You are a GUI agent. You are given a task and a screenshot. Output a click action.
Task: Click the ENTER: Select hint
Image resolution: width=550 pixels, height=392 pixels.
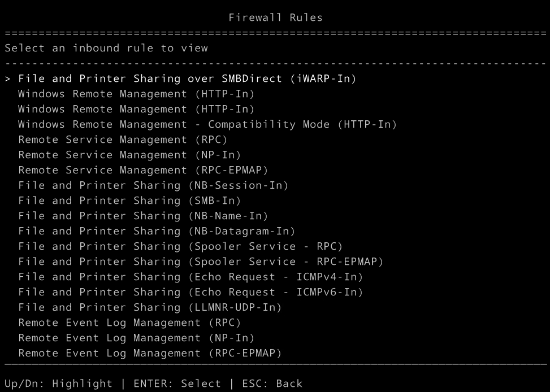[x=177, y=384]
